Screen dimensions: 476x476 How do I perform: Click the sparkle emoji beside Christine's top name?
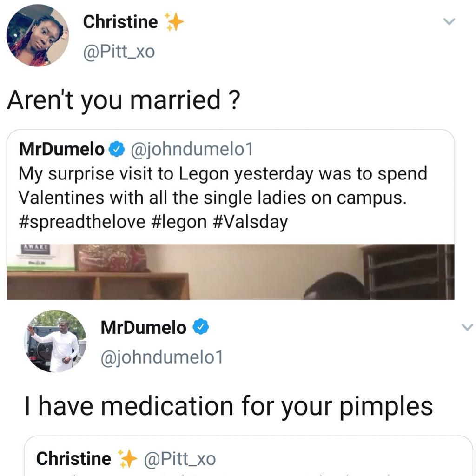175,22
